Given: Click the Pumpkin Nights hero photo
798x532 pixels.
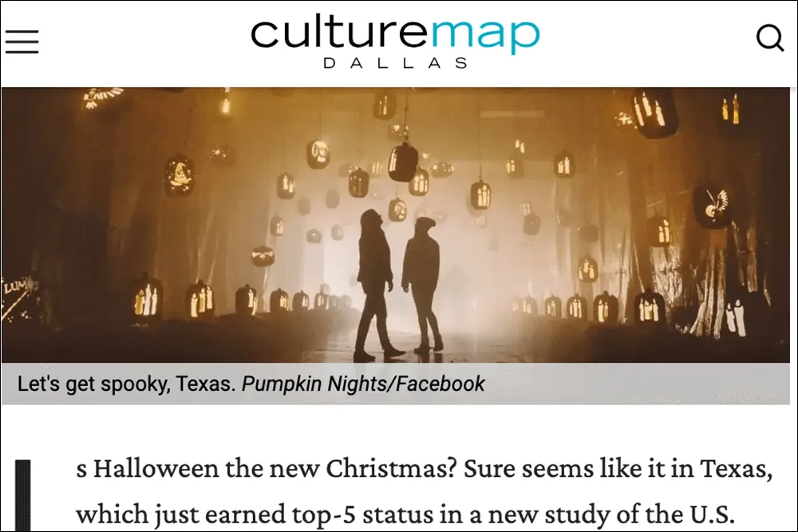Looking at the screenshot, I should point(396,224).
